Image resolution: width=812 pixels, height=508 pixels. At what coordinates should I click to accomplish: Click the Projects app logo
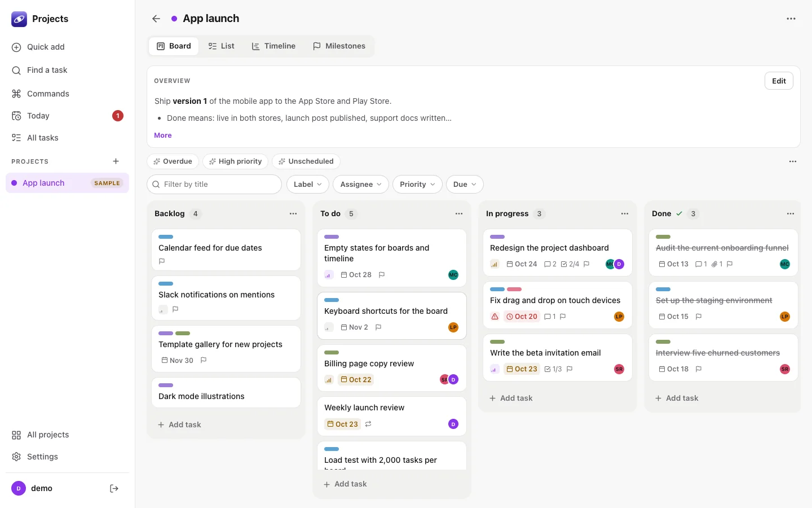(19, 19)
